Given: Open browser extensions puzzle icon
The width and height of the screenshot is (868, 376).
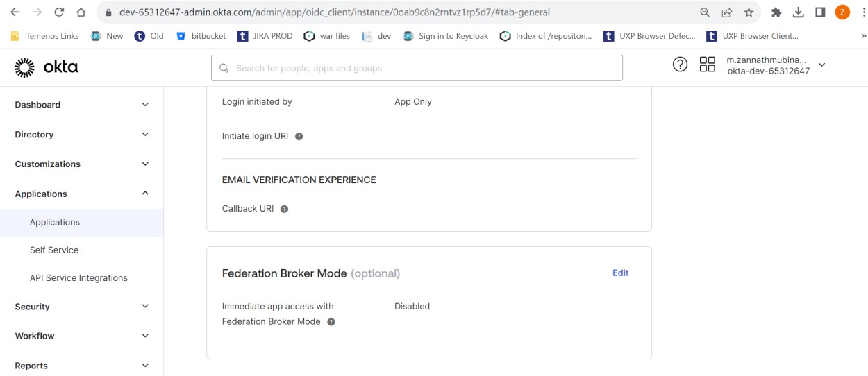Looking at the screenshot, I should [776, 12].
